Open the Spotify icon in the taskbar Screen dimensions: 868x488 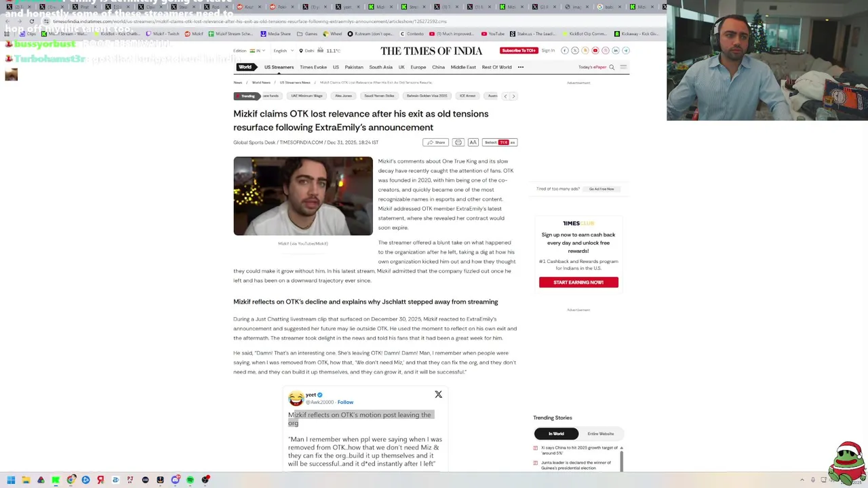pyautogui.click(x=190, y=480)
